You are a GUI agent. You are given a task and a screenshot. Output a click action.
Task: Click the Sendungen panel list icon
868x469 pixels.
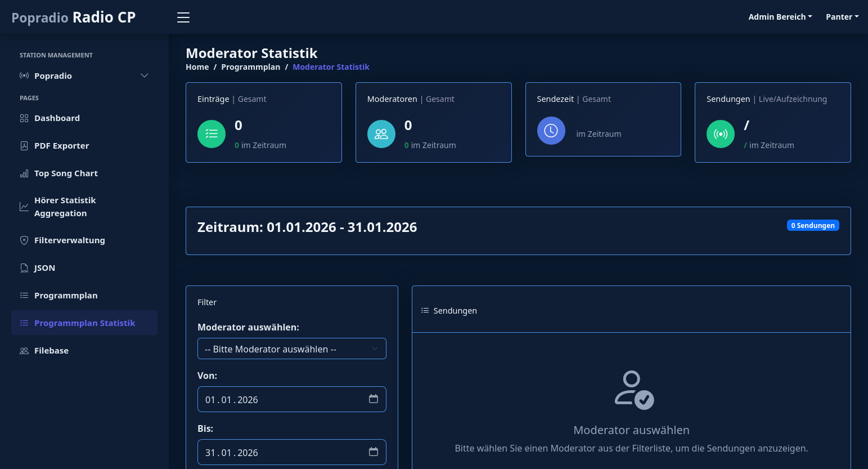point(425,310)
